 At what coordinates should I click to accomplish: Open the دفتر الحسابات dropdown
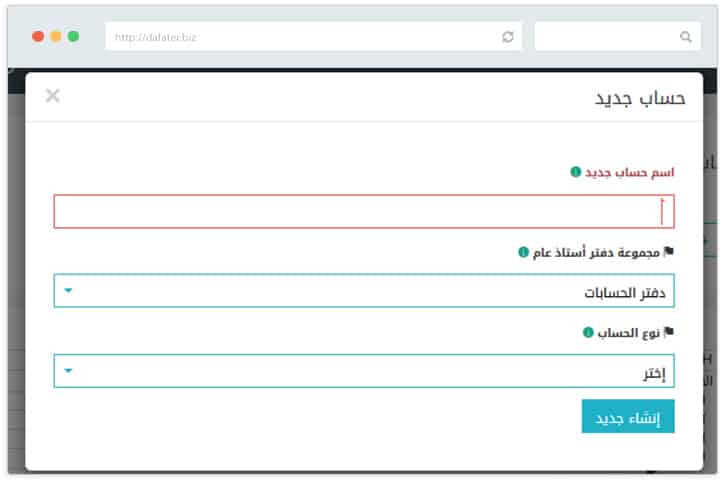tap(363, 291)
